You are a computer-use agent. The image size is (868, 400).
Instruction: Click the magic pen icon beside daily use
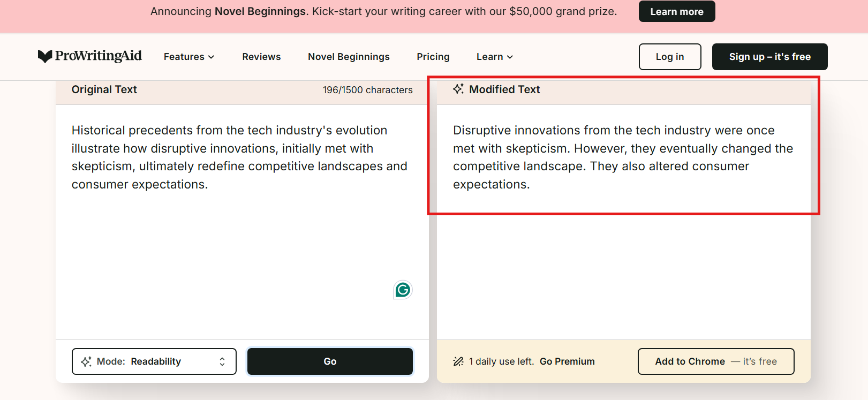458,361
